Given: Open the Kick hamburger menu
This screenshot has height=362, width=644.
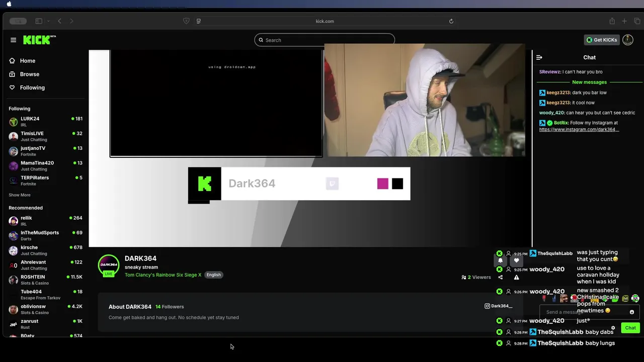Looking at the screenshot, I should pos(14,40).
